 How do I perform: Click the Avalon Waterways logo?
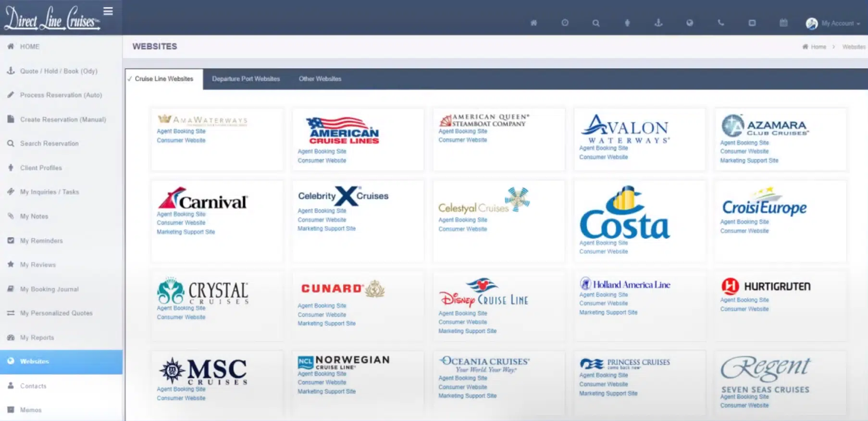624,128
